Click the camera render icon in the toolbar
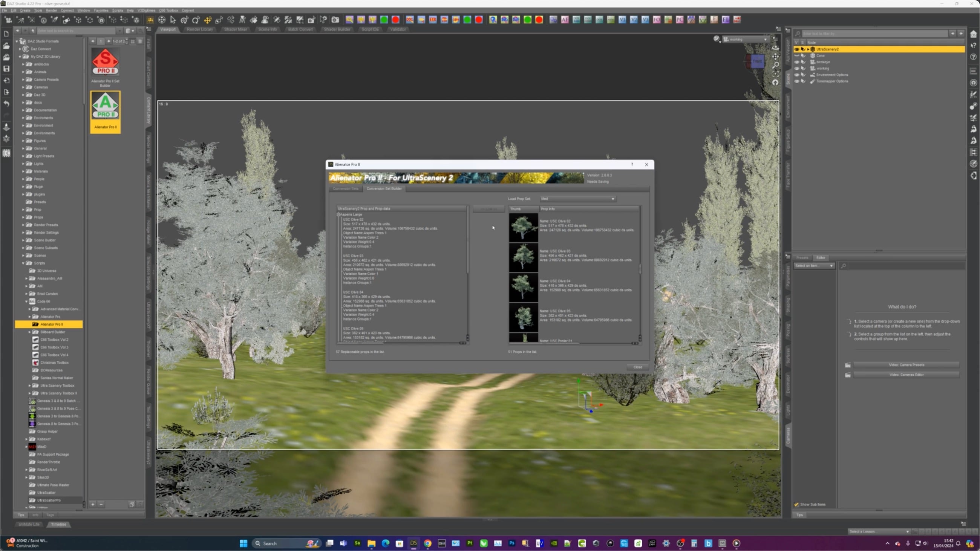980x551 pixels. (x=335, y=20)
